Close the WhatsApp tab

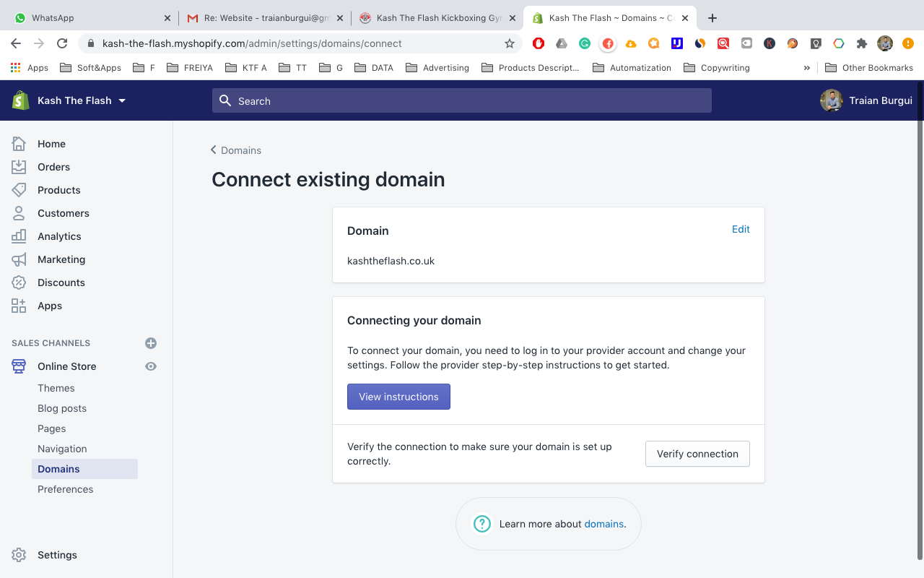(167, 18)
